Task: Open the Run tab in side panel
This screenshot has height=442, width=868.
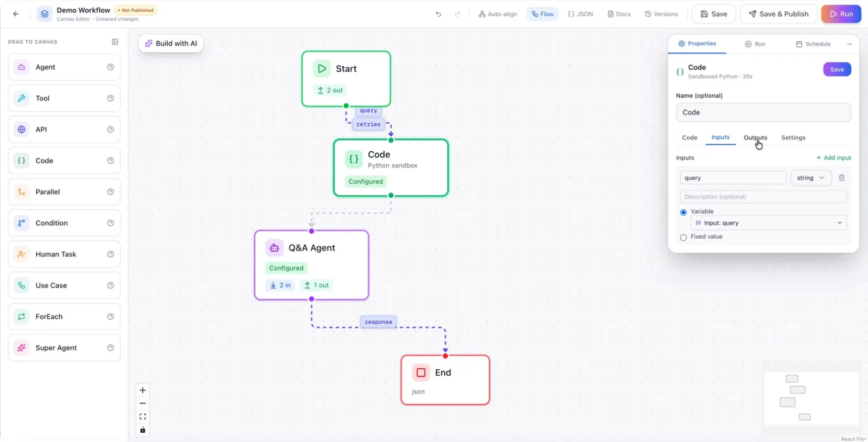Action: [x=755, y=44]
